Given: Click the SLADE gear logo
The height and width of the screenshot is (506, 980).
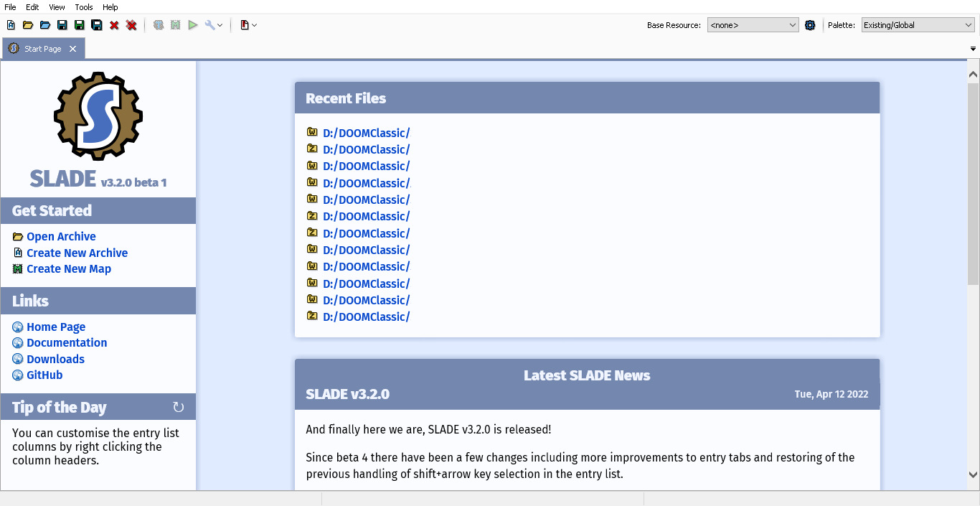Looking at the screenshot, I should coord(98,116).
